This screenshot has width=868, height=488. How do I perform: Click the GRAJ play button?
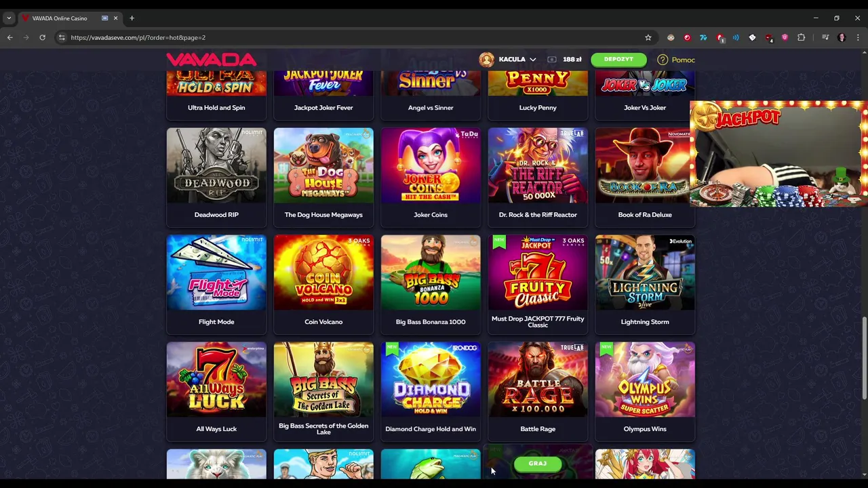pyautogui.click(x=537, y=464)
